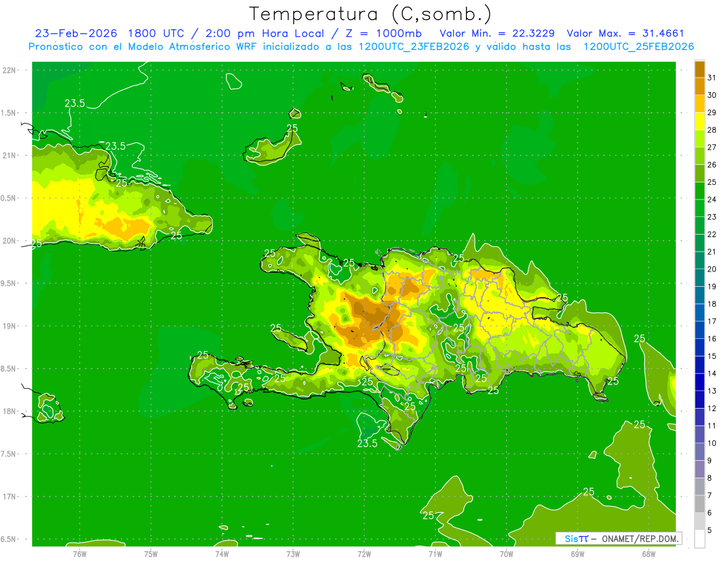Click the "22N" latitude label
Image resolution: width=728 pixels, height=562 pixels.
[10, 70]
